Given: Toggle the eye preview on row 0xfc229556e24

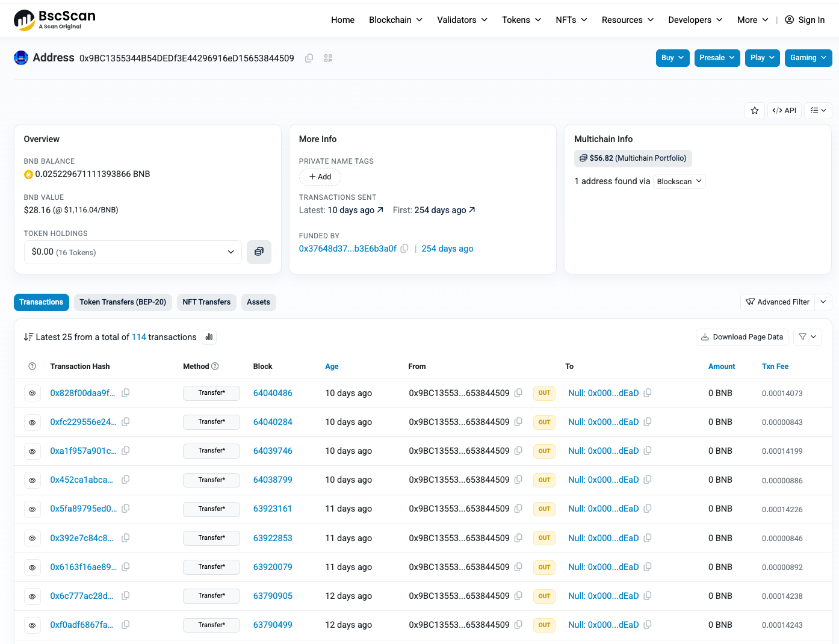Looking at the screenshot, I should (33, 422).
